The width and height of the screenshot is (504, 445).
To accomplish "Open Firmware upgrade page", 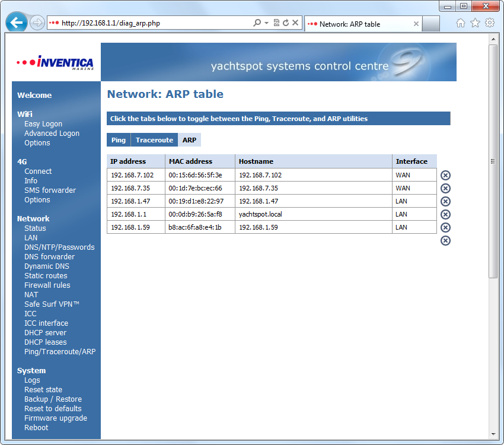I will click(x=56, y=418).
